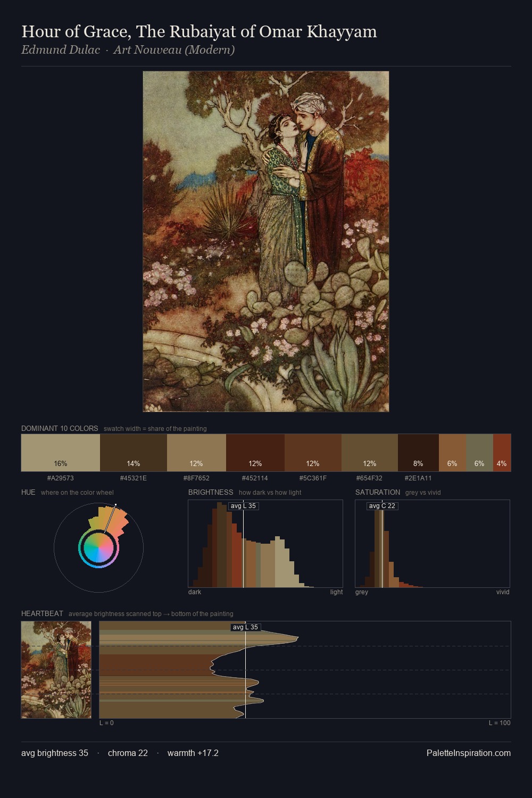The height and width of the screenshot is (798, 532).
Task: Click the 16% swatch colored #A29573
Action: point(61,453)
